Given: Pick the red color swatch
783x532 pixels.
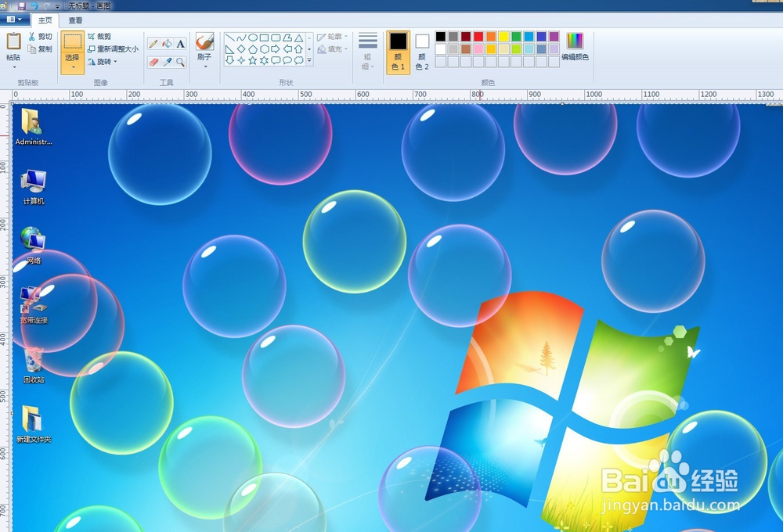Looking at the screenshot, I should 478,37.
